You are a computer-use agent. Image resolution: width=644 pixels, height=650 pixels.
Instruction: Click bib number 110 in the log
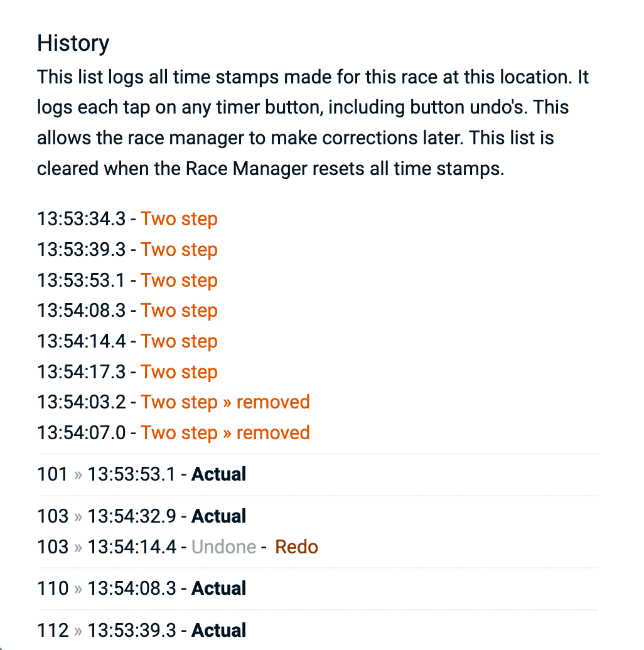(x=53, y=589)
